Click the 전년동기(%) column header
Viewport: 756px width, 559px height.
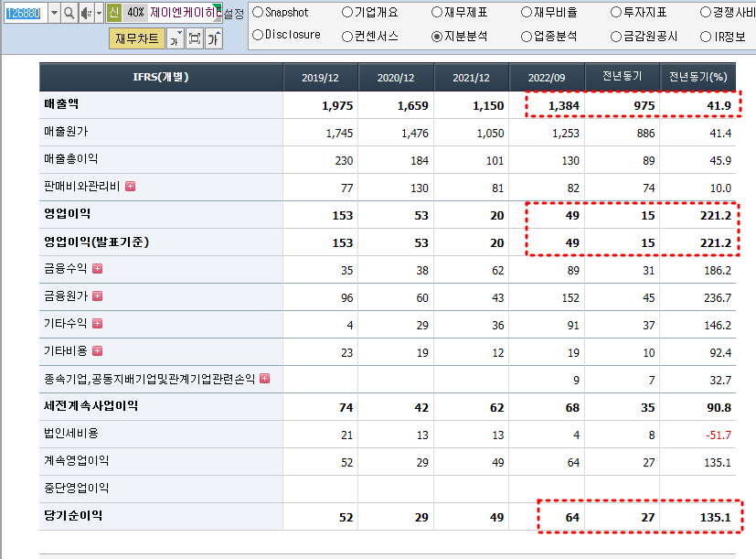698,76
